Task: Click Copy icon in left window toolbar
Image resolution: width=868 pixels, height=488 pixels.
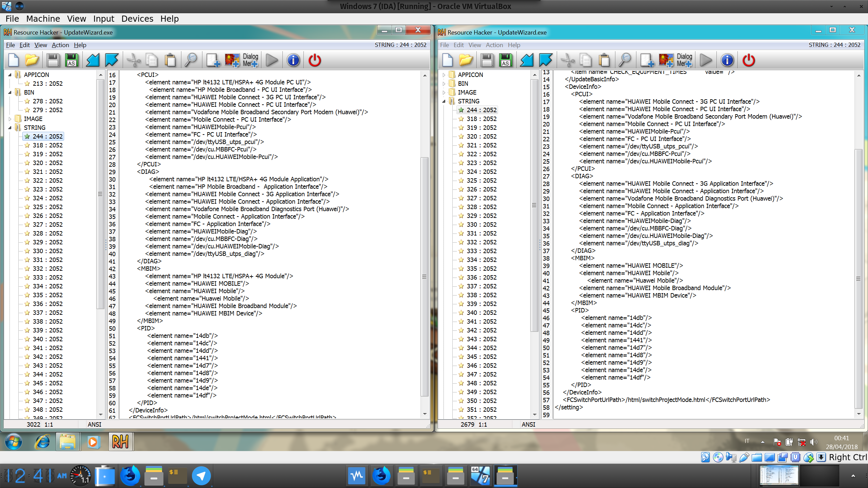Action: coord(152,60)
